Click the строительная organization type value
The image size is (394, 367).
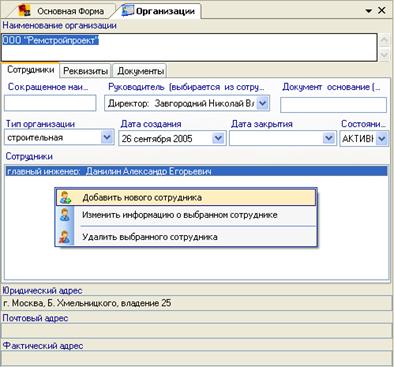coord(35,138)
